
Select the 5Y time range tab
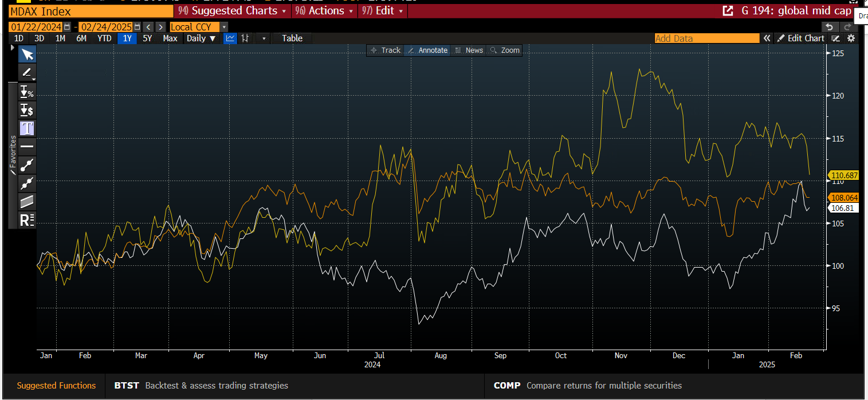147,38
